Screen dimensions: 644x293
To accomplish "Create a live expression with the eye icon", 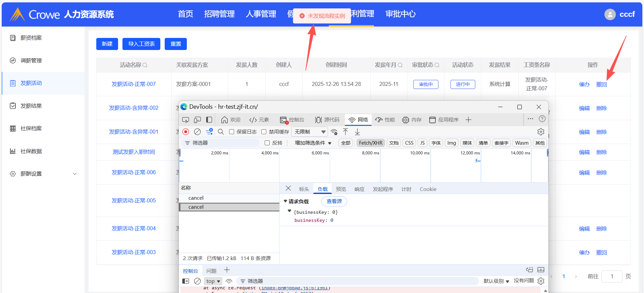I will click(229, 281).
